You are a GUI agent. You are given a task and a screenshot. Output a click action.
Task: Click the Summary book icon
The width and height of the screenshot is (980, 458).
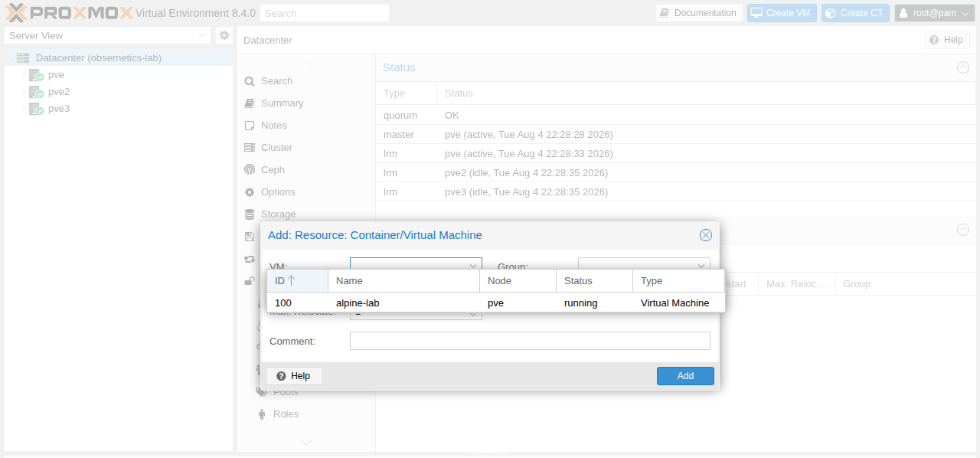[250, 103]
